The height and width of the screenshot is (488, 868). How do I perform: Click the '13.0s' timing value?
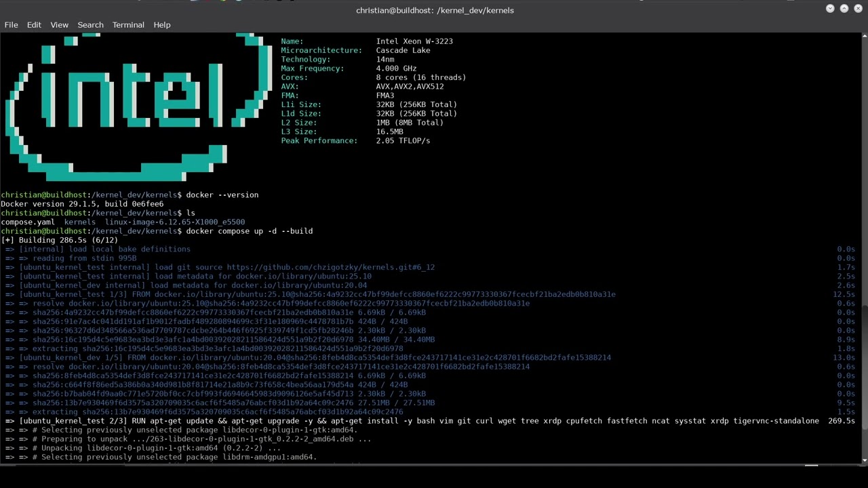(844, 358)
